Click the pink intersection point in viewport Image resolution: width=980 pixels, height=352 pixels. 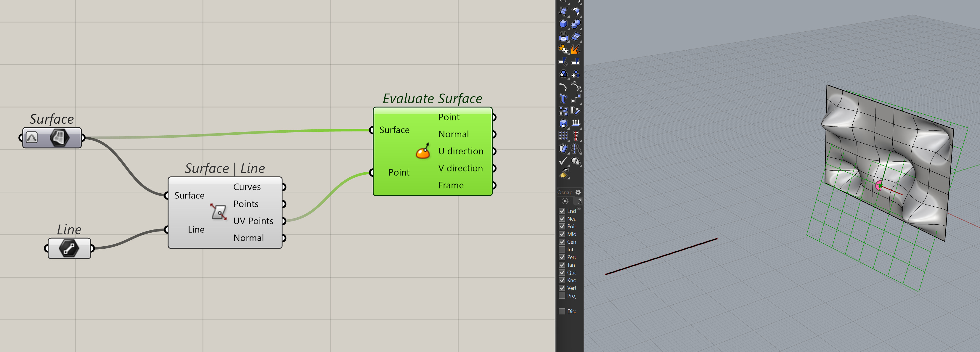(x=878, y=186)
